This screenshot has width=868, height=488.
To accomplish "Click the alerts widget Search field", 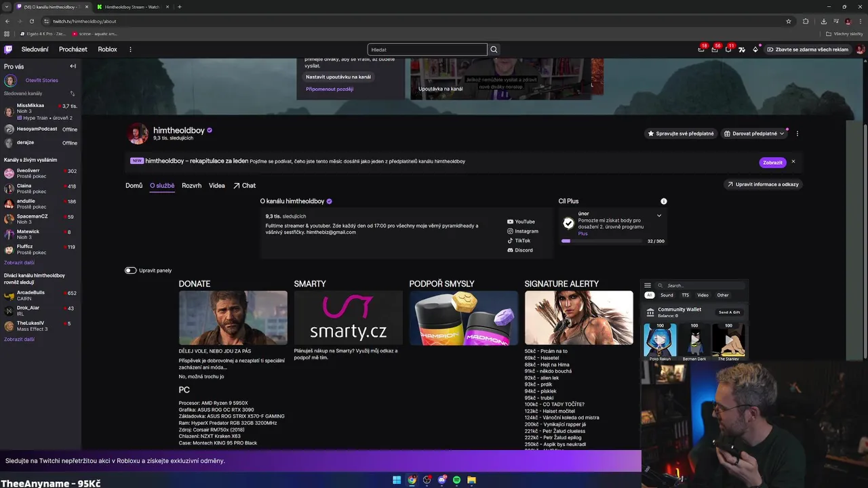I will click(x=701, y=285).
